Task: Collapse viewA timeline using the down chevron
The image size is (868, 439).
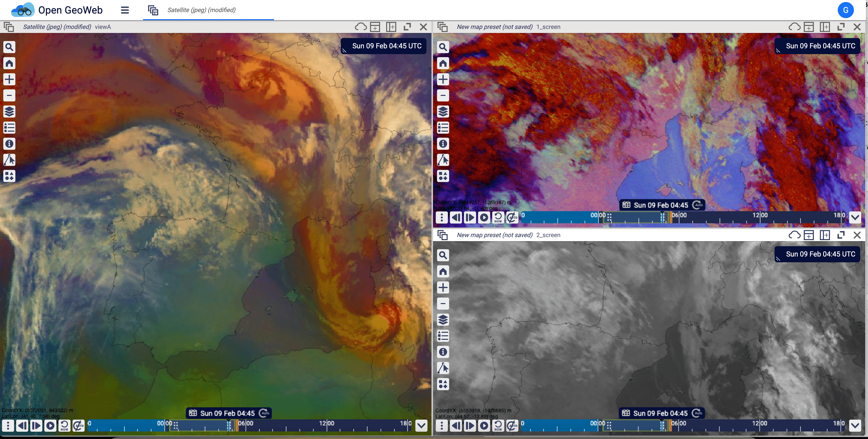Action: click(421, 426)
